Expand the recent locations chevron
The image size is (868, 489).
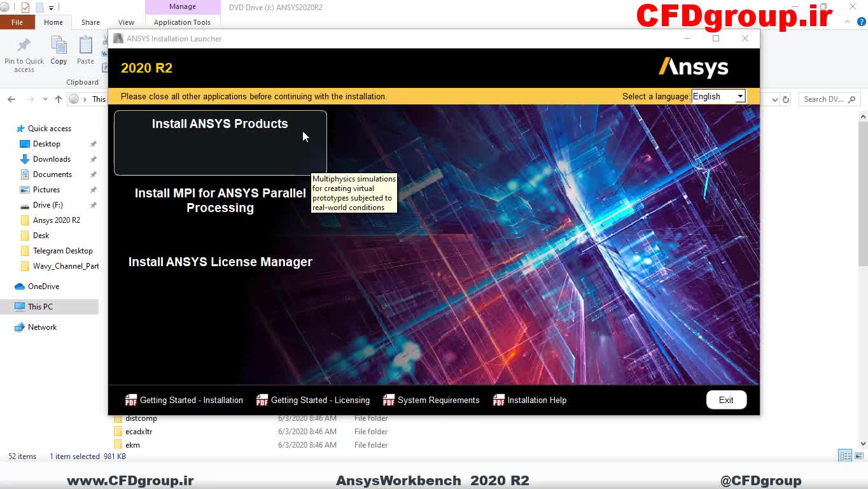[45, 99]
